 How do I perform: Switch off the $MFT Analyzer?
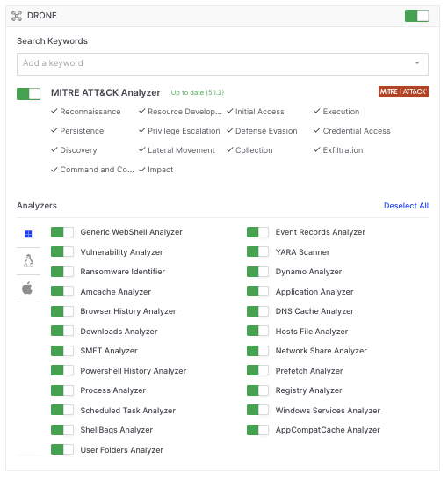coord(62,351)
